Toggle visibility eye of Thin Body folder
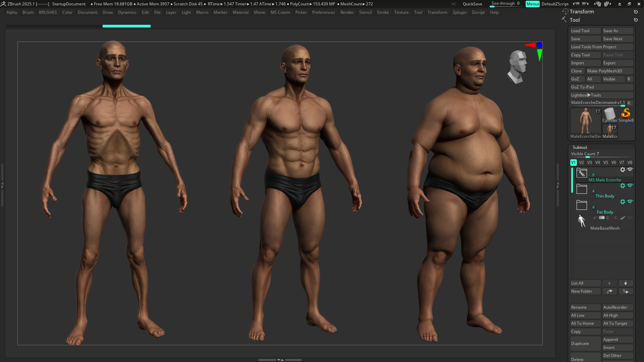 pos(630,185)
